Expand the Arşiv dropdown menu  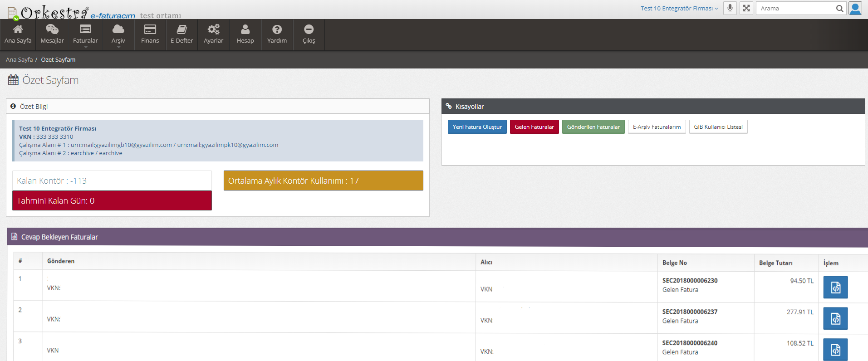click(118, 35)
